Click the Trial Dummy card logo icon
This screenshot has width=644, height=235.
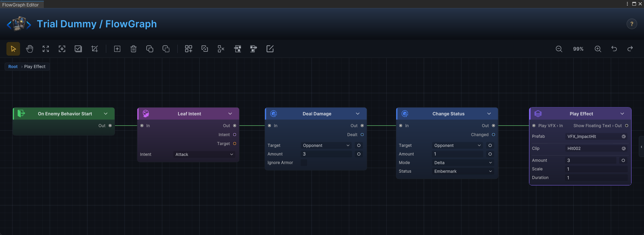coord(19,24)
